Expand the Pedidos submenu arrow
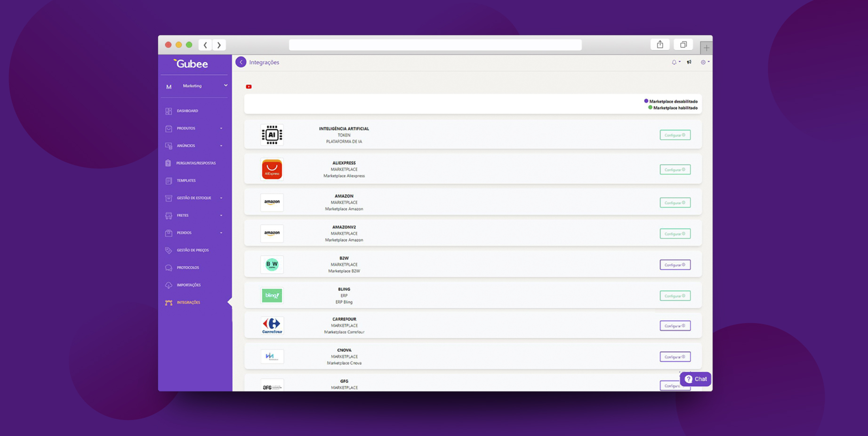868x436 pixels. tap(221, 233)
